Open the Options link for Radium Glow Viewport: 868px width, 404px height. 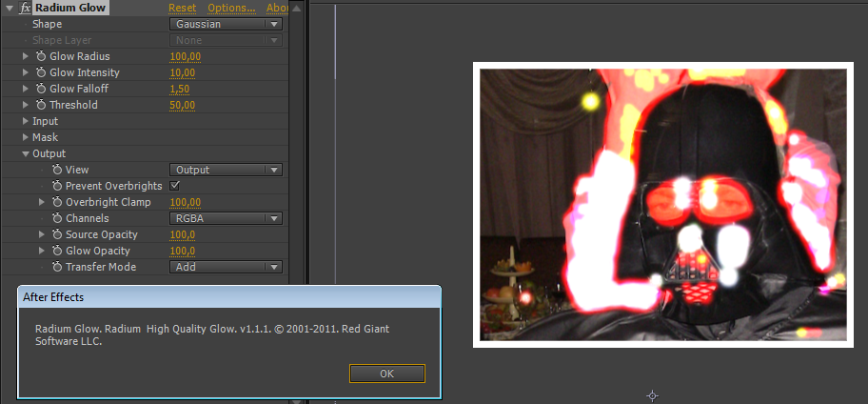(231, 8)
